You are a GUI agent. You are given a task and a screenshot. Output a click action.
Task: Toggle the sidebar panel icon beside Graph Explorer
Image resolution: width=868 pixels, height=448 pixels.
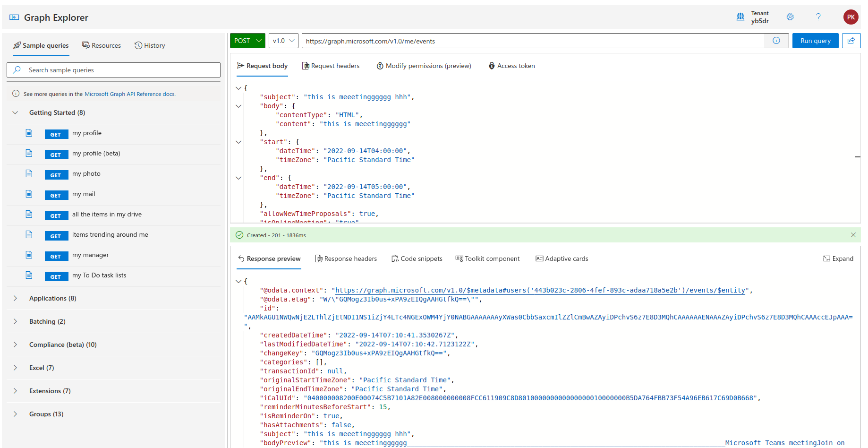tap(14, 17)
